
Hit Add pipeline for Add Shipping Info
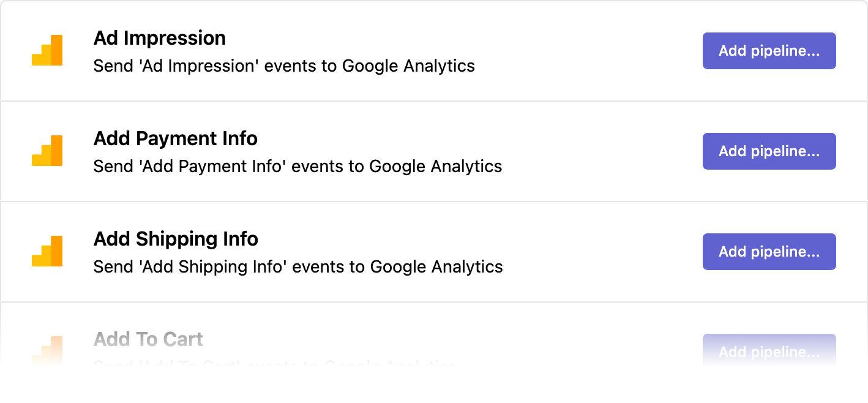769,252
